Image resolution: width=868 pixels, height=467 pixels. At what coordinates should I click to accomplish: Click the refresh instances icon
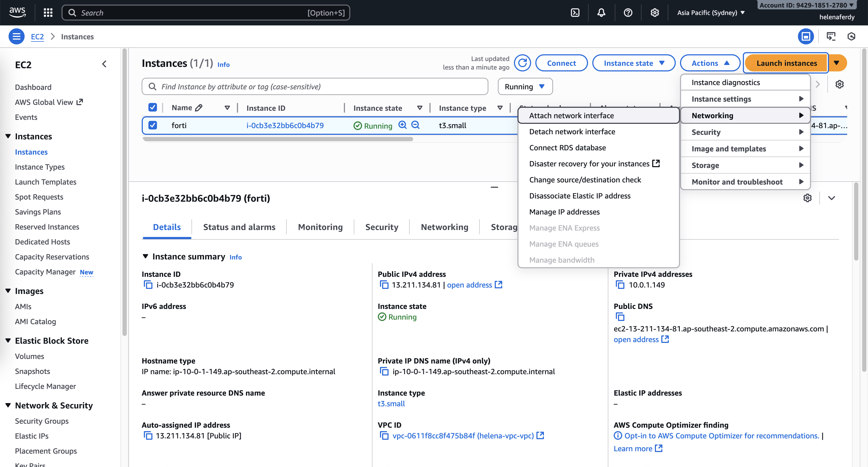522,63
